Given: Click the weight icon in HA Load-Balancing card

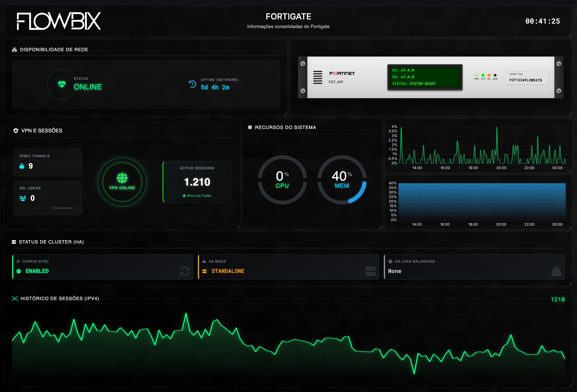Looking at the screenshot, I should pos(556,271).
